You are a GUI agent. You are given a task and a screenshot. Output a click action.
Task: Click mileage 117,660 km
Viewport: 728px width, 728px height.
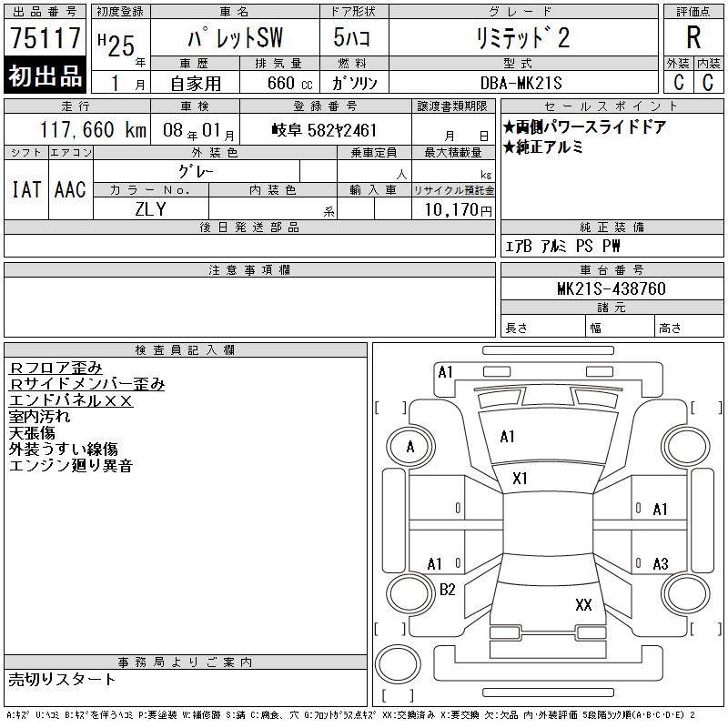[93, 130]
